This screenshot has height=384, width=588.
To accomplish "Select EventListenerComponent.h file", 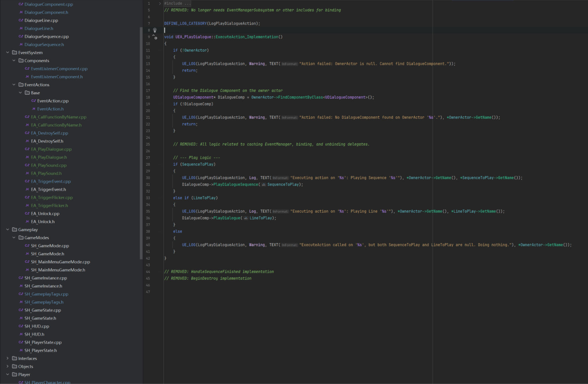I will [x=57, y=77].
